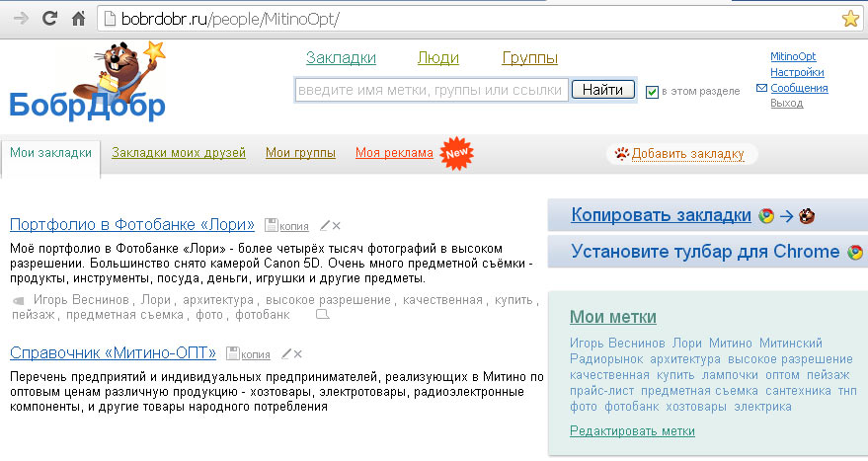Bookmark page with the star icon

[x=850, y=19]
